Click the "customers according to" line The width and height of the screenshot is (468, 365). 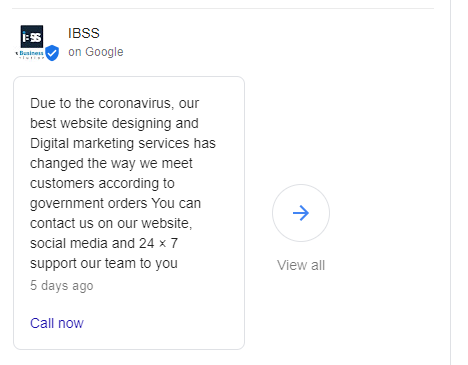click(102, 183)
